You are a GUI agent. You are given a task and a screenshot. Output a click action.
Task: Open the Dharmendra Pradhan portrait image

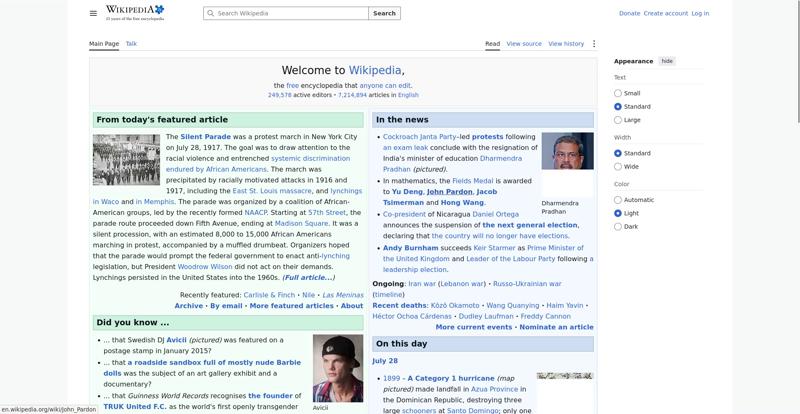pos(567,151)
